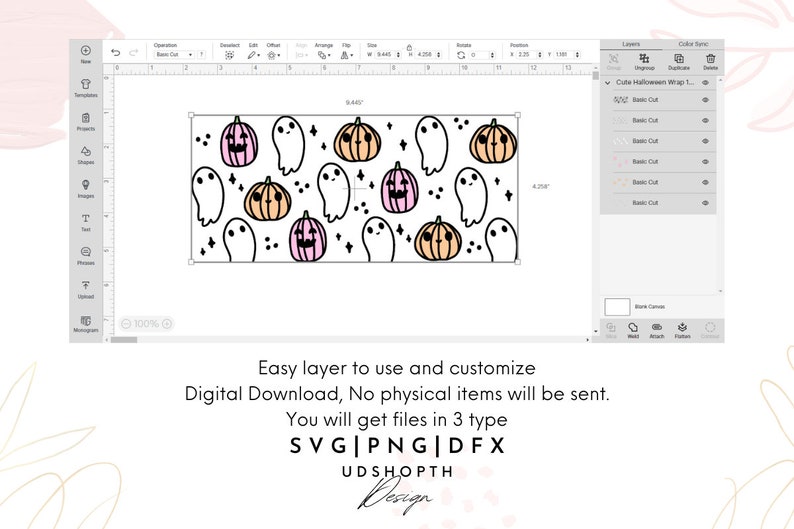Open the Arrange dropdown
This screenshot has width=794, height=529.
(324, 55)
